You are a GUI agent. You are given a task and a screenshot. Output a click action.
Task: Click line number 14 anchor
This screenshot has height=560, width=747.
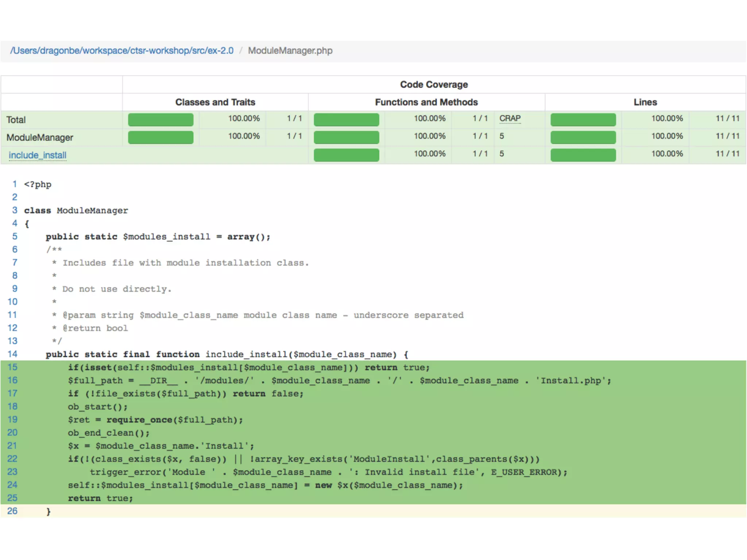click(12, 354)
